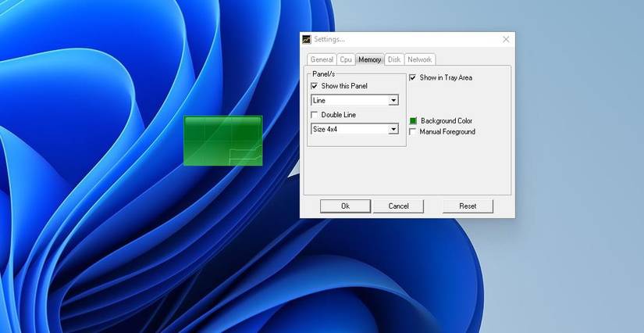Screen dimensions: 644x333
Task: Enable Manual Foreground checkbox
Action: point(413,132)
